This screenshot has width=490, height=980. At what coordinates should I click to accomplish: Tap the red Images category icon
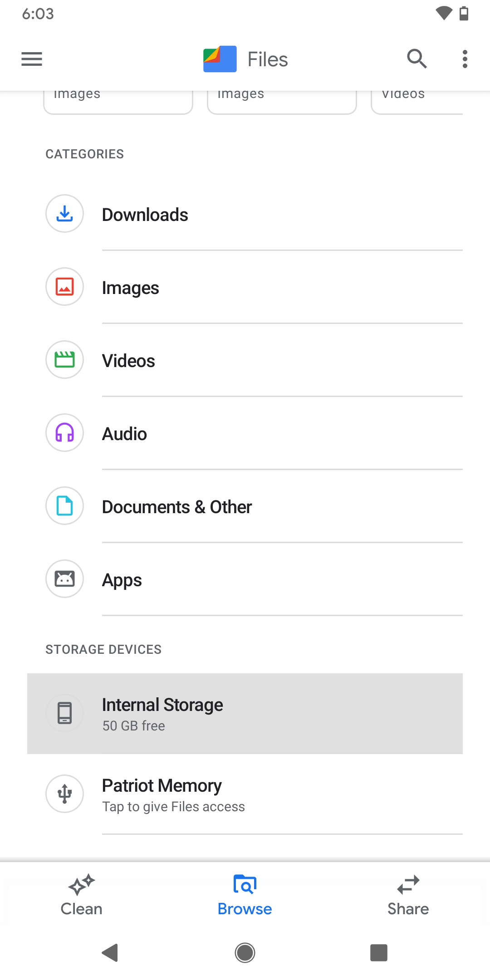(x=64, y=287)
